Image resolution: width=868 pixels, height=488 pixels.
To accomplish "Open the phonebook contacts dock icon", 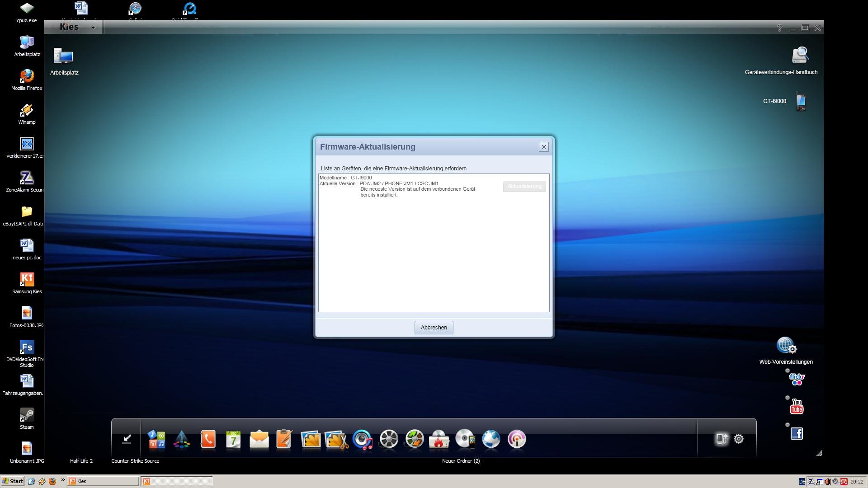I will point(208,439).
